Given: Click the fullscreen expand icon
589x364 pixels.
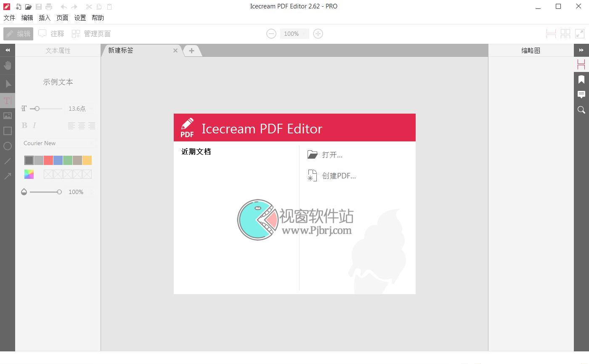Looking at the screenshot, I should [580, 34].
